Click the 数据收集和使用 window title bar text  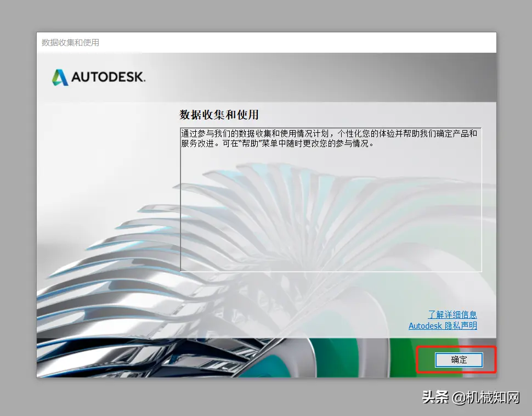(70, 42)
